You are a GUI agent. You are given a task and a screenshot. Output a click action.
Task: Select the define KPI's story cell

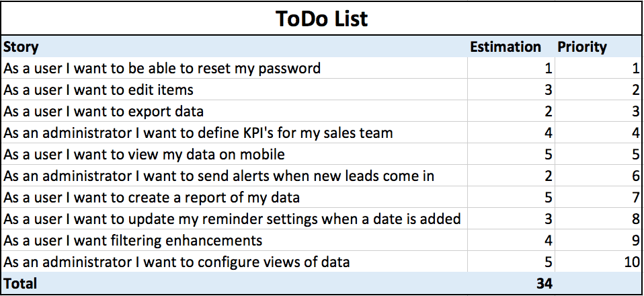coord(198,133)
